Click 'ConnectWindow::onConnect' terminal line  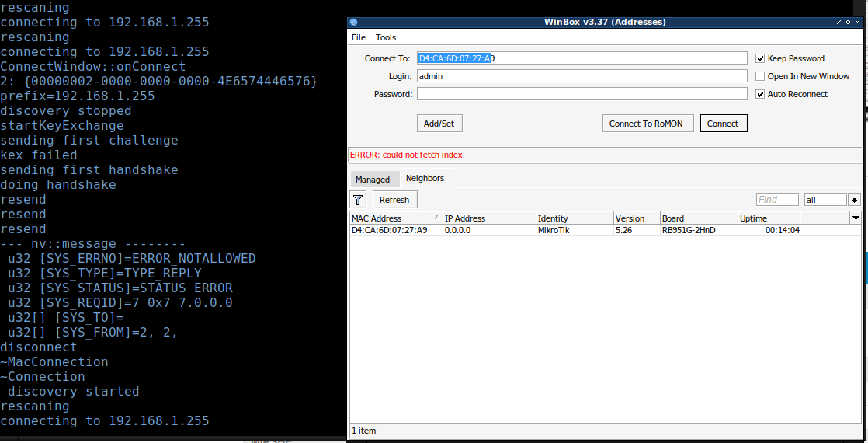(93, 66)
